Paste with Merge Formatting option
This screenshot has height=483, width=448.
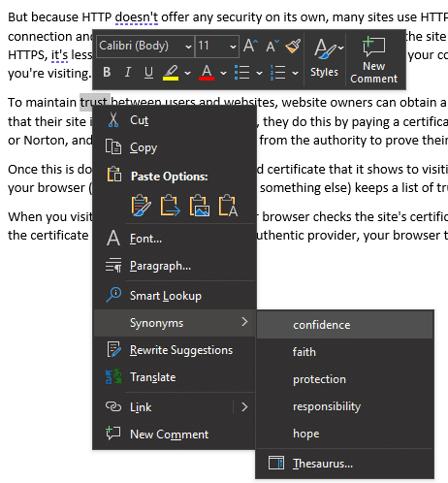(170, 205)
